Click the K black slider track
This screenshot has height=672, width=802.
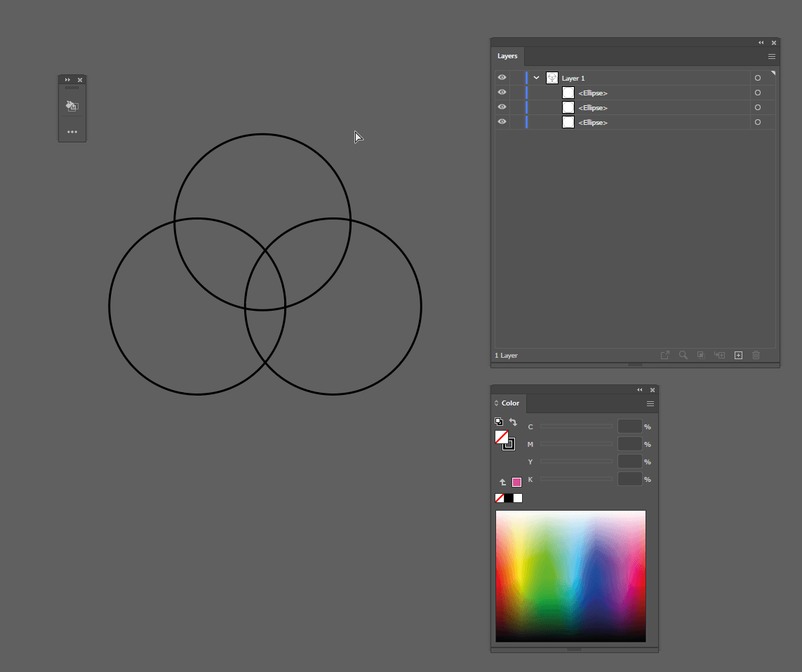(576, 479)
